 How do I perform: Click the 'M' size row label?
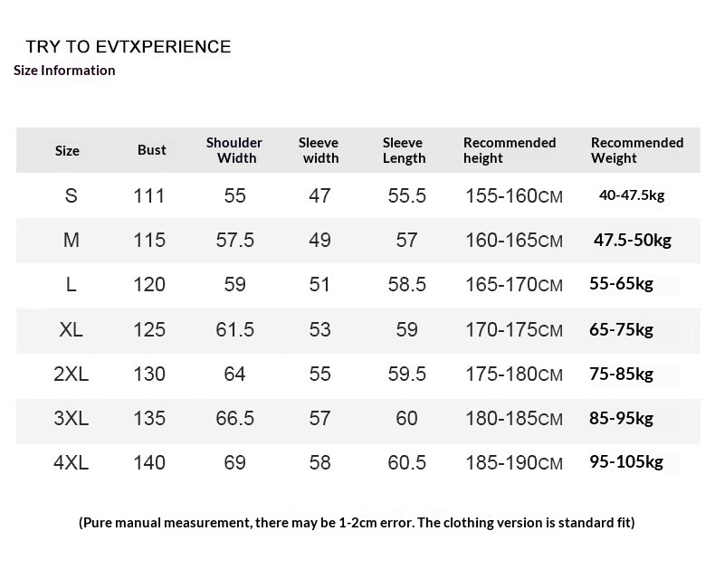71,240
